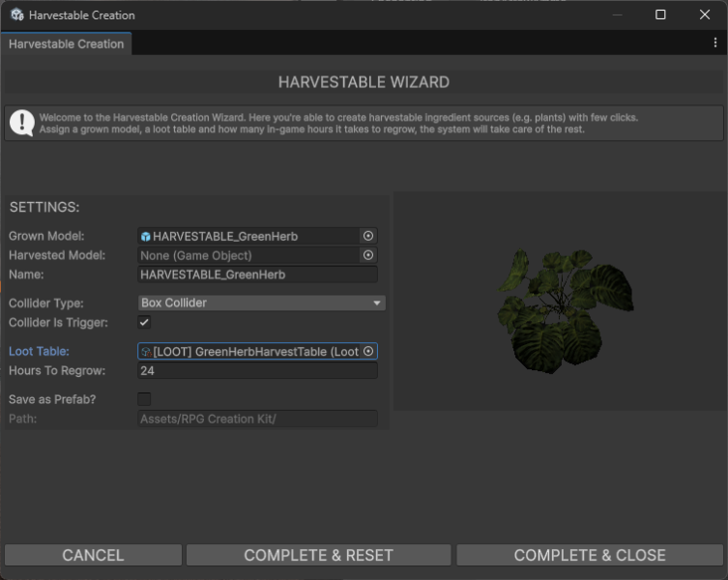Click the prefab cube icon in Grown Model field
This screenshot has width=728, height=580.
click(x=146, y=237)
